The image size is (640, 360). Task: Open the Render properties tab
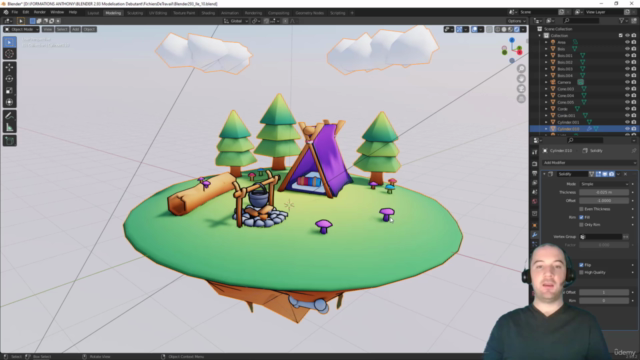(x=535, y=164)
